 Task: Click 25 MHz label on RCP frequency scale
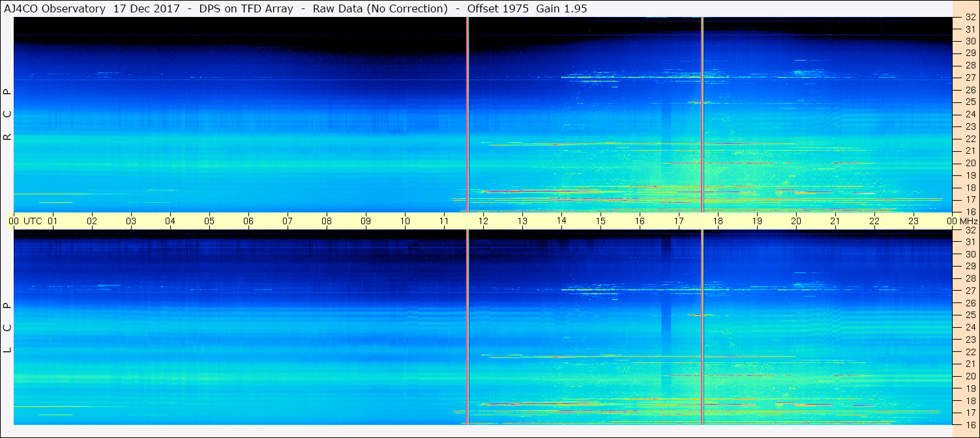[x=970, y=102]
